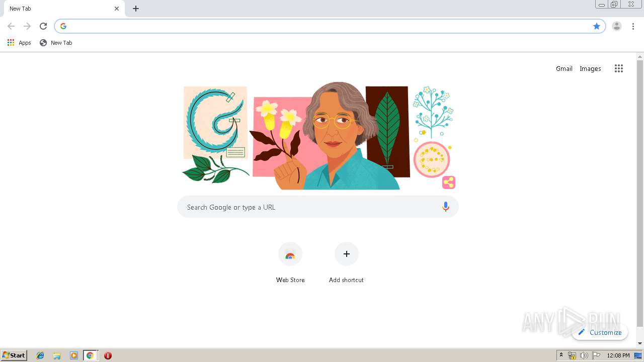644x362 pixels.
Task: Start voice search with microphone icon
Action: tap(445, 207)
